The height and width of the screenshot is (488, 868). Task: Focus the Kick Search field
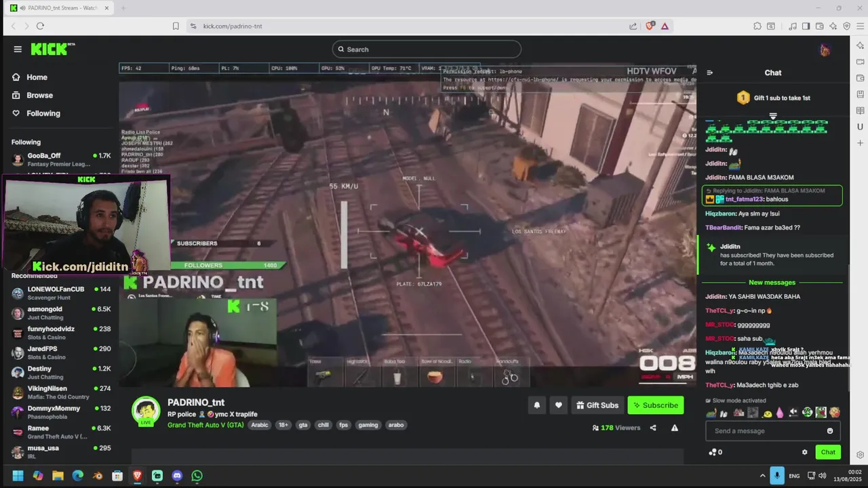[x=427, y=49]
